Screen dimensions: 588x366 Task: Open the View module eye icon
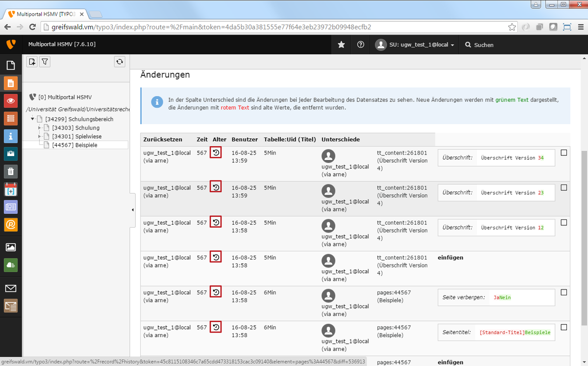[x=11, y=101]
